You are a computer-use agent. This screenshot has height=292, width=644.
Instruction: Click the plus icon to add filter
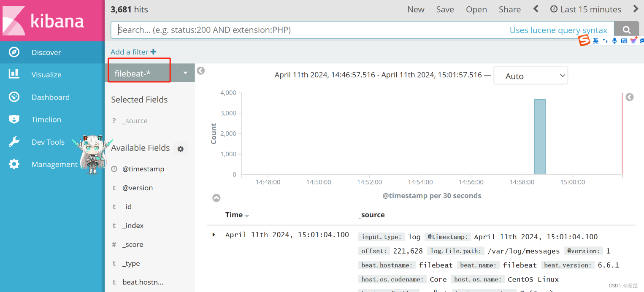click(x=153, y=52)
